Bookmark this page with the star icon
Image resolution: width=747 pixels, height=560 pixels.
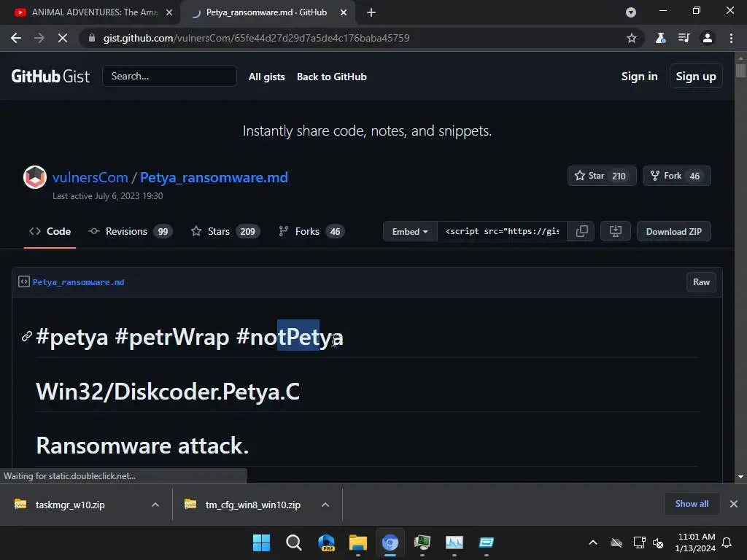pyautogui.click(x=631, y=38)
